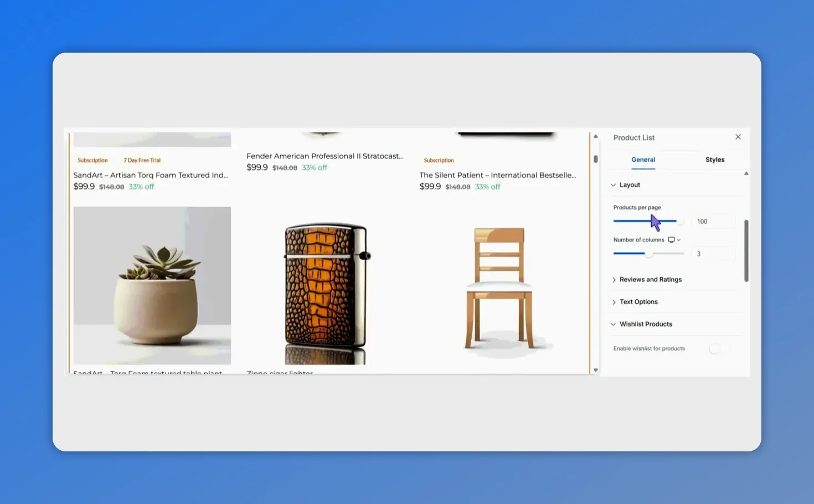Click the Number of columns slider handle
The height and width of the screenshot is (504, 814).
[x=648, y=254]
